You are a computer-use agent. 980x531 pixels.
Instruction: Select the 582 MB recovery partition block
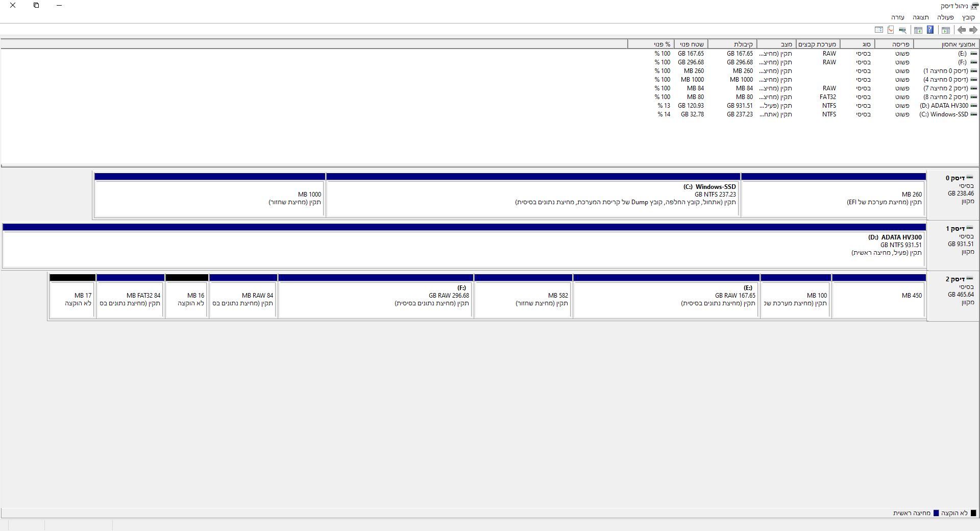[x=523, y=296]
